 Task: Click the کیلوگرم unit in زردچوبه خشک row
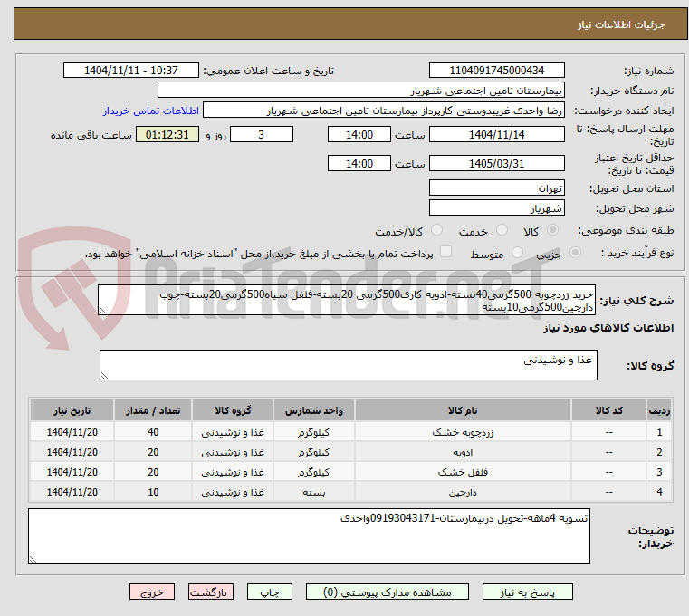point(314,432)
